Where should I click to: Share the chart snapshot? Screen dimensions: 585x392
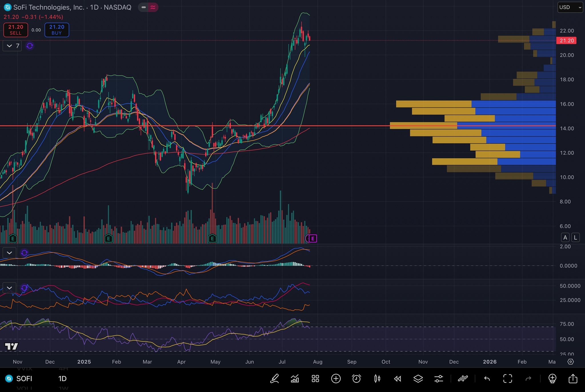pos(573,379)
